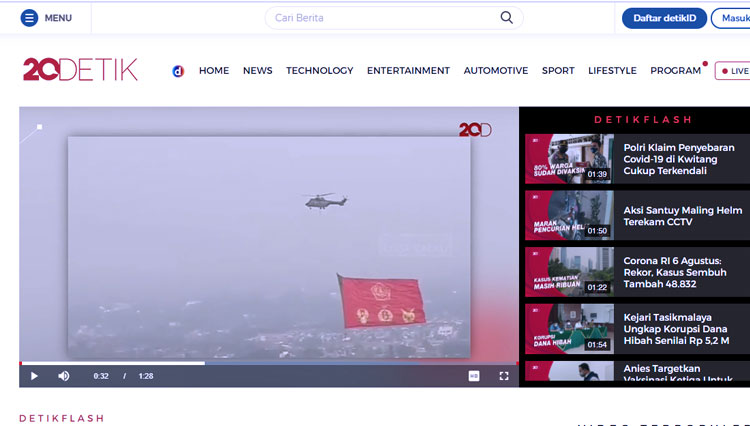Viewport: 750px width, 426px height.
Task: Open the AUTOMOTIVE section
Action: coord(496,71)
